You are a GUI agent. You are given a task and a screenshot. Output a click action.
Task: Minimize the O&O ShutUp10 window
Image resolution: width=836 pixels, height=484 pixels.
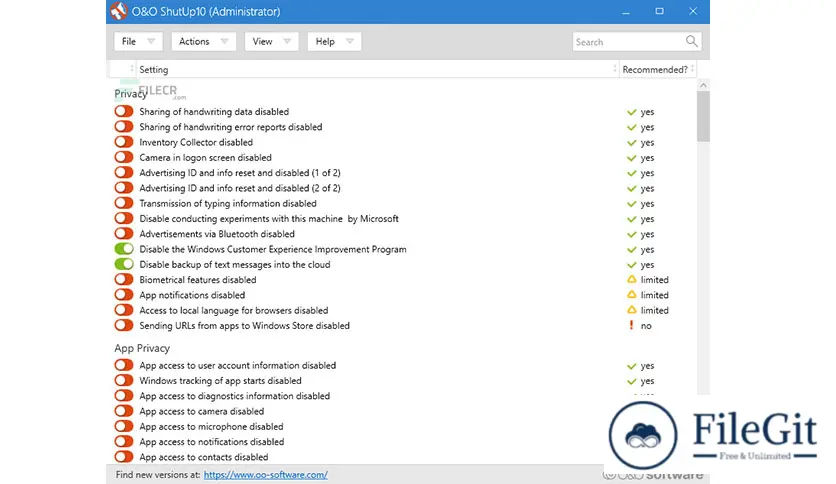pos(626,11)
